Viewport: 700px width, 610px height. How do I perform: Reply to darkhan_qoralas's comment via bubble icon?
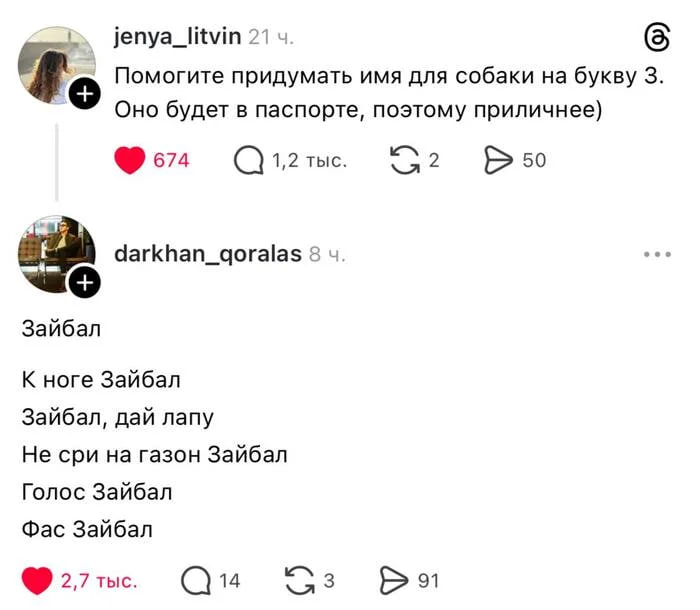[x=195, y=581]
